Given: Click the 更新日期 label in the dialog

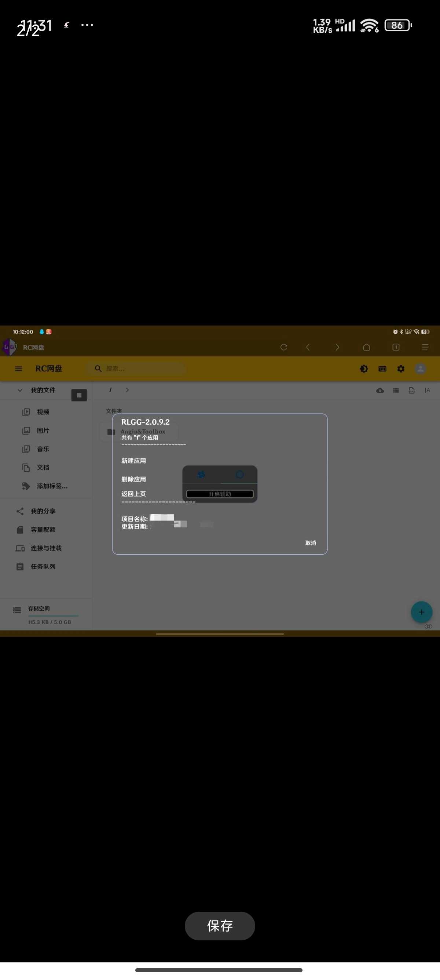Looking at the screenshot, I should coord(135,527).
